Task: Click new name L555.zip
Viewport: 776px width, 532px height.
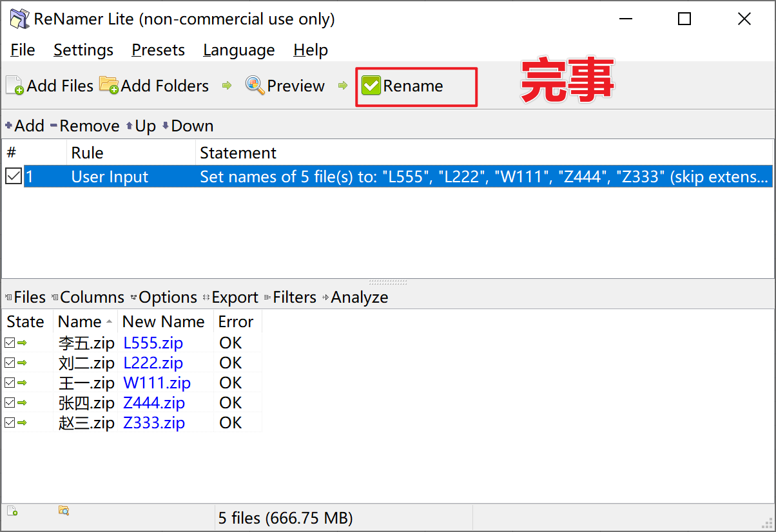Action: pos(153,343)
